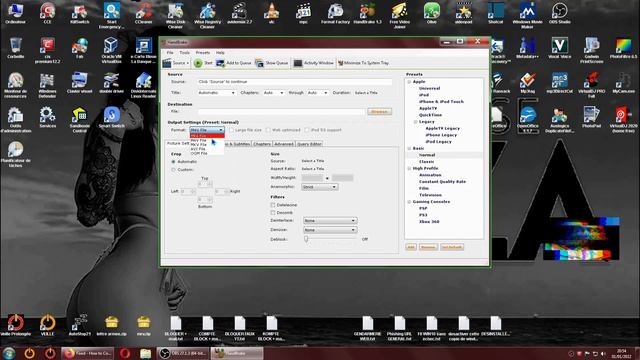Open the Smart Switch desktop icon
This screenshot has height=360, width=640.
click(x=111, y=118)
